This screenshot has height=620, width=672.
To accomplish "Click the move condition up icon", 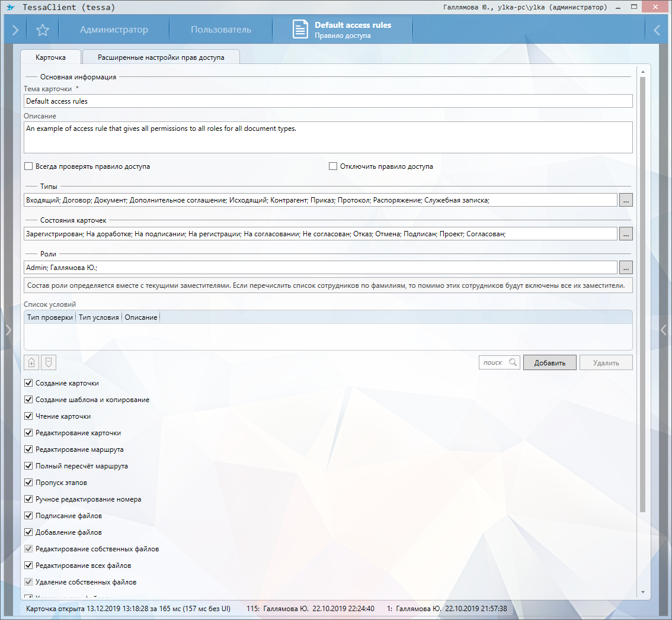I will tap(31, 362).
